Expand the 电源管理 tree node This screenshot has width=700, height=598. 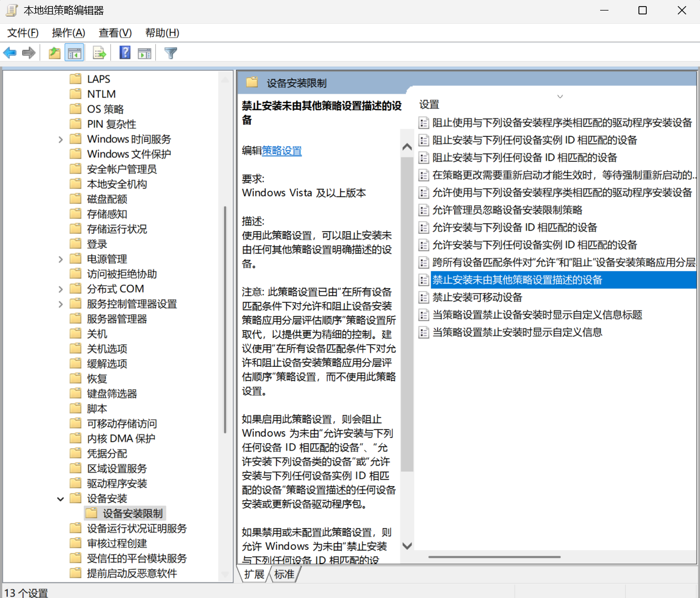pos(60,259)
